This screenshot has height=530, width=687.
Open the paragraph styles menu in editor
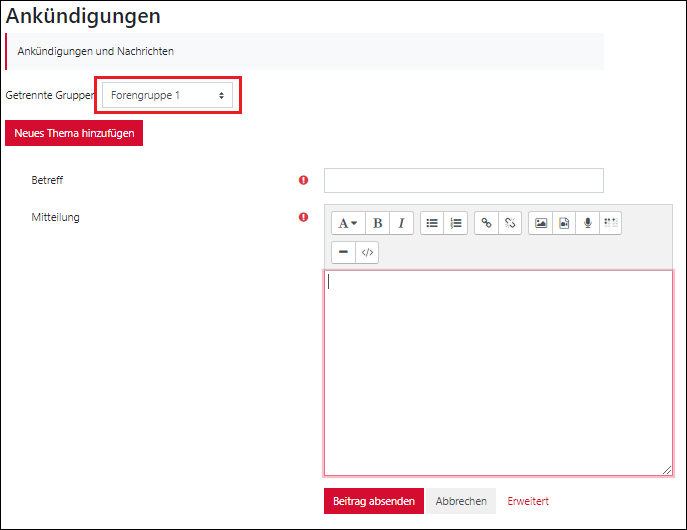click(347, 223)
